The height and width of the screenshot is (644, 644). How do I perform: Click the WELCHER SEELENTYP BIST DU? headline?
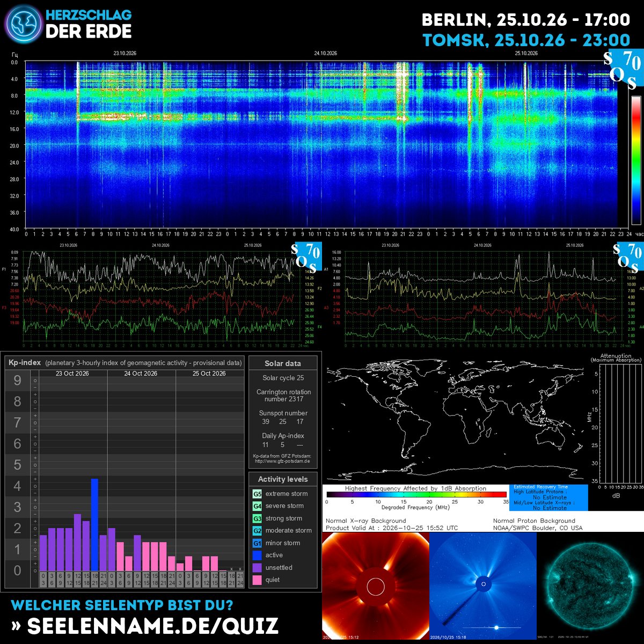[122, 605]
